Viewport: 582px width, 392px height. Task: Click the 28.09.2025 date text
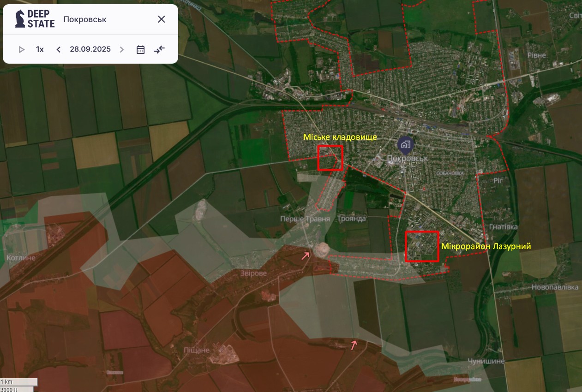point(90,49)
